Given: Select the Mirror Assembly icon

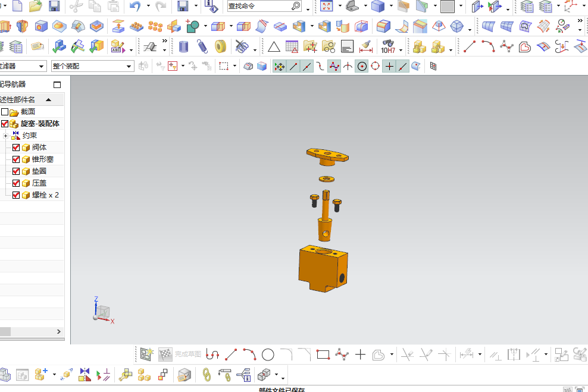Looking at the screenshot, I should 85,374.
